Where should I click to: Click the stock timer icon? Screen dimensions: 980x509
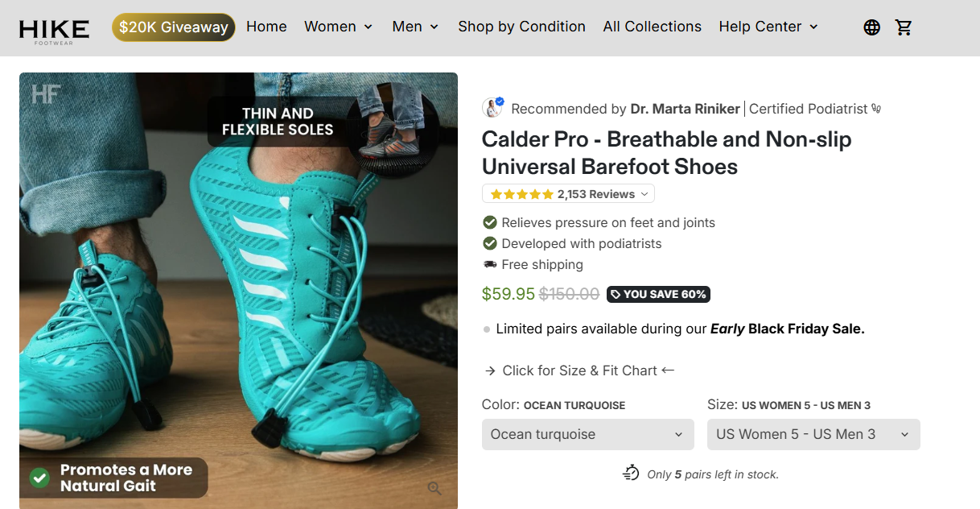pos(631,474)
